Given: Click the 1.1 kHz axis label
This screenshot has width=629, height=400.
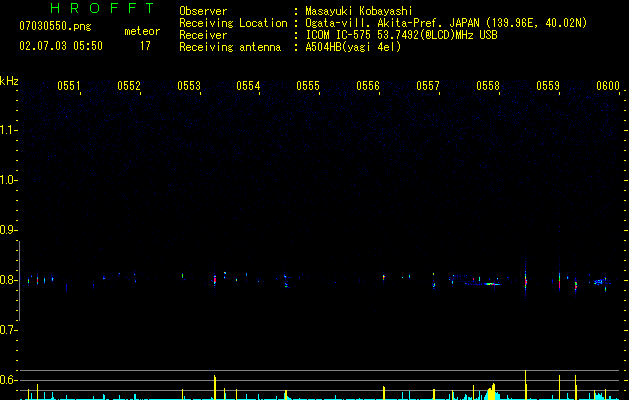Looking at the screenshot, I should [8, 130].
